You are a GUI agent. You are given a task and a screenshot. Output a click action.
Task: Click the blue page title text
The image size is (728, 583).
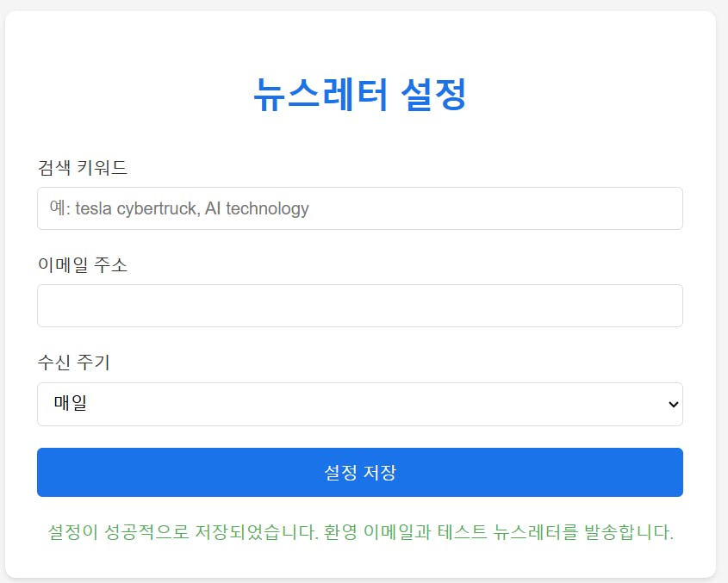point(359,94)
